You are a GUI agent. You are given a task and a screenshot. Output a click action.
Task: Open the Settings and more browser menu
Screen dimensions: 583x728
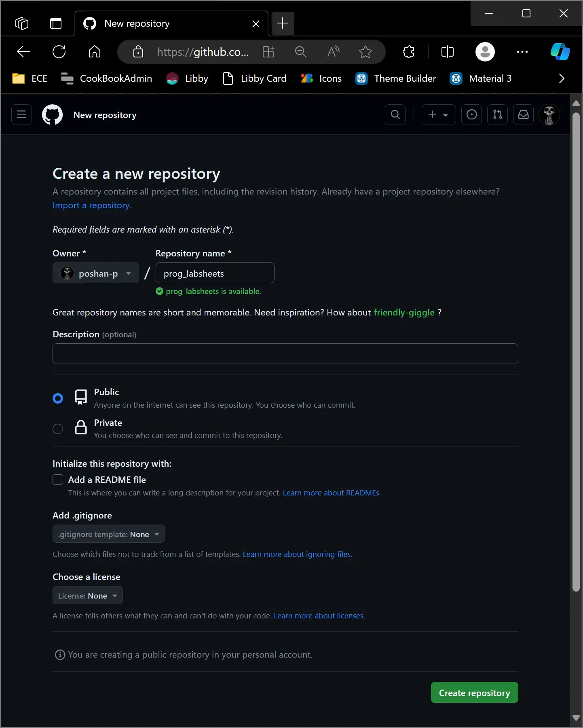tap(523, 51)
